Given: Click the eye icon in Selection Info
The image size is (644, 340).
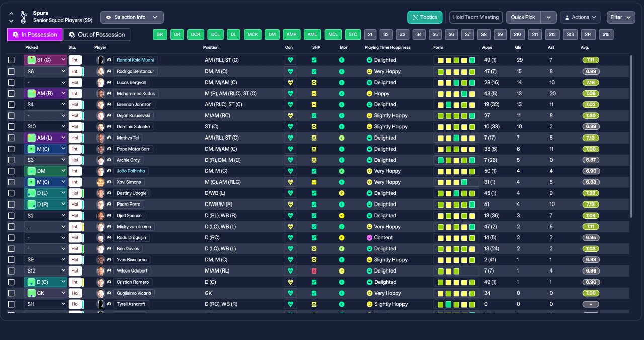Looking at the screenshot, I should pos(108,17).
